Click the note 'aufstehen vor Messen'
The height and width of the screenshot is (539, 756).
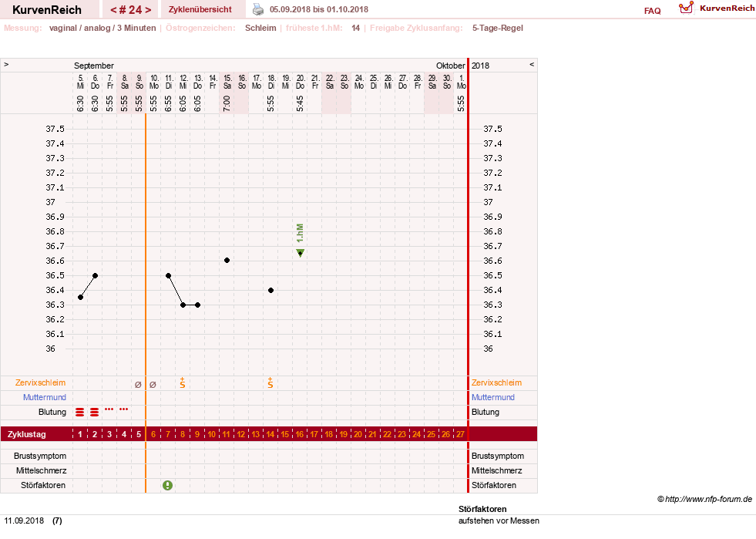coord(499,520)
